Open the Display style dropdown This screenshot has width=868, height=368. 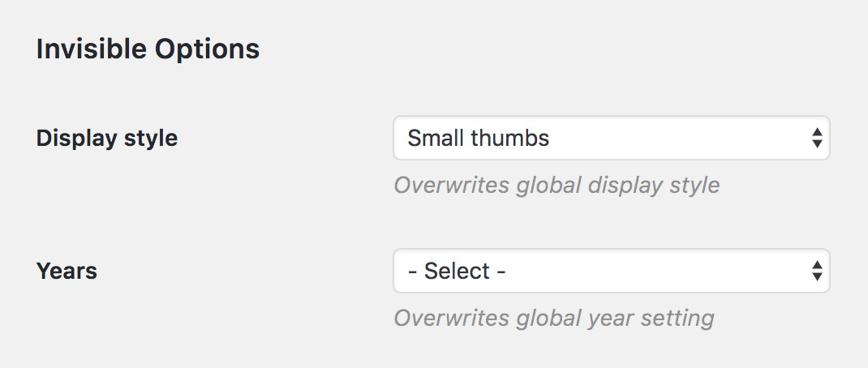(x=611, y=138)
